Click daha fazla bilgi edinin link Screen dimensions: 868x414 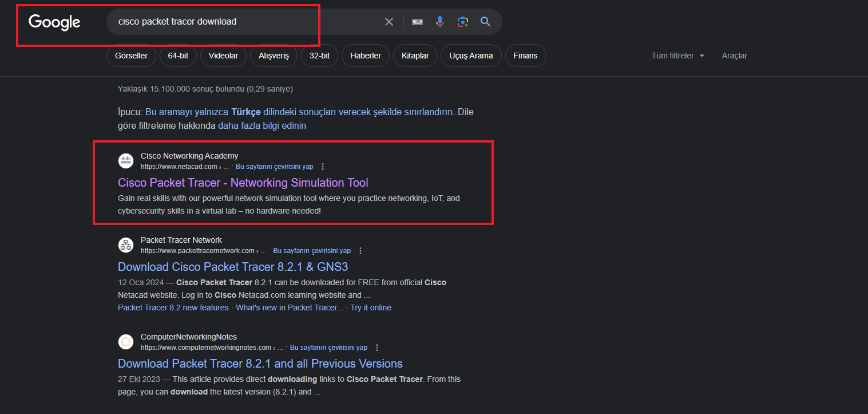click(262, 125)
